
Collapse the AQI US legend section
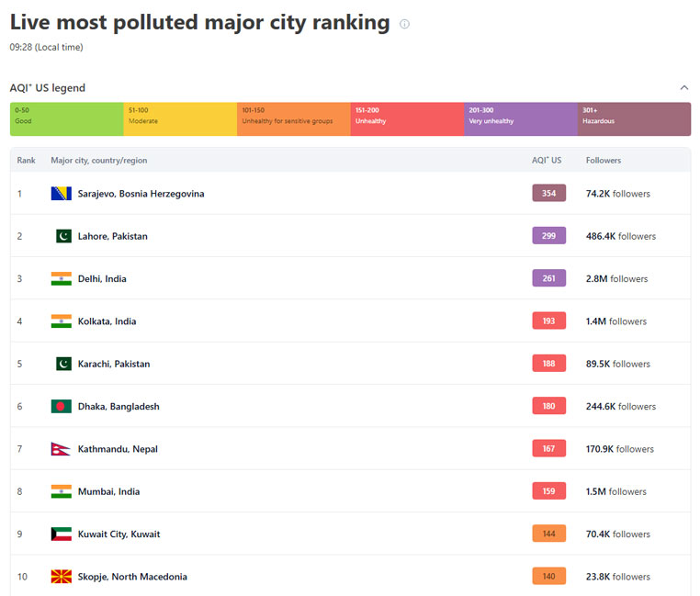[683, 88]
